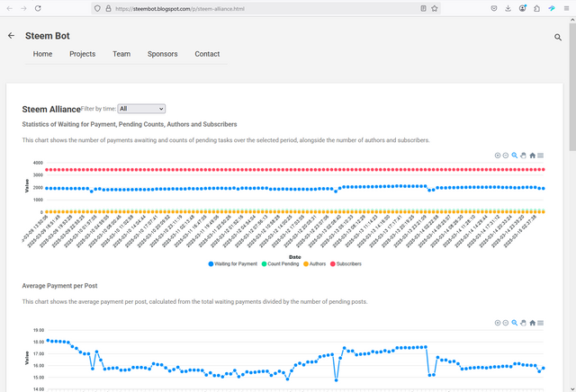576x392 pixels.
Task: Toggle the Subscribers legend series
Action: coord(346,264)
